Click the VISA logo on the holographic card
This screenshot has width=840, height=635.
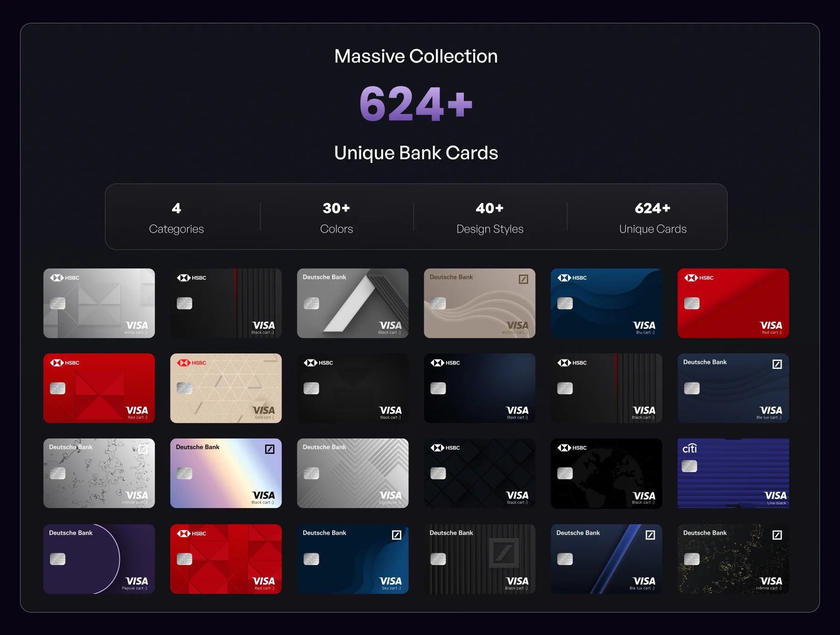pos(264,495)
